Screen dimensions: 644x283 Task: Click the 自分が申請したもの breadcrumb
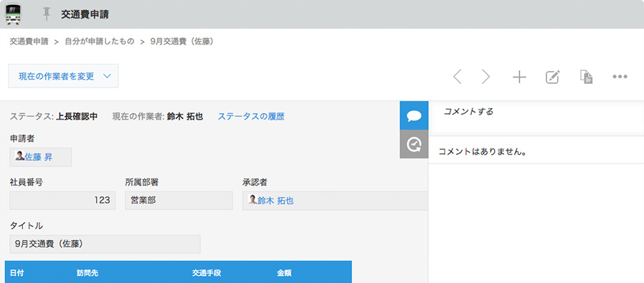(100, 42)
